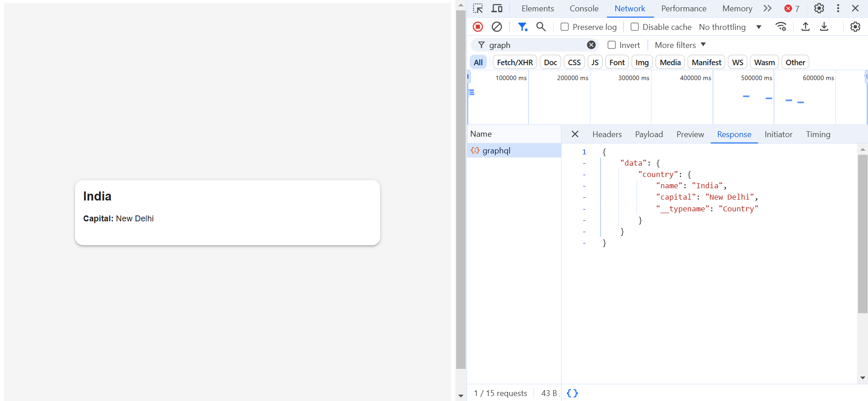
Task: Filter requests by Other type
Action: tap(795, 62)
